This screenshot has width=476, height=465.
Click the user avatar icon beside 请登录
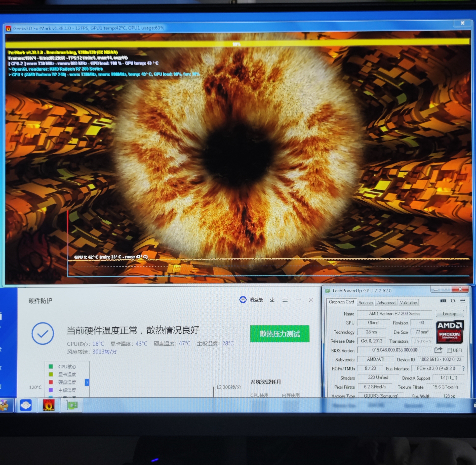coord(243,300)
